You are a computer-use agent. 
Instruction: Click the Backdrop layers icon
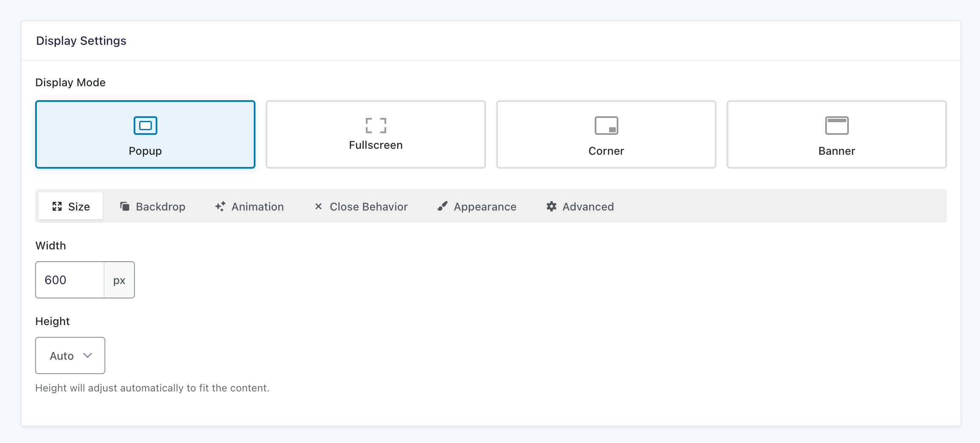coord(125,206)
